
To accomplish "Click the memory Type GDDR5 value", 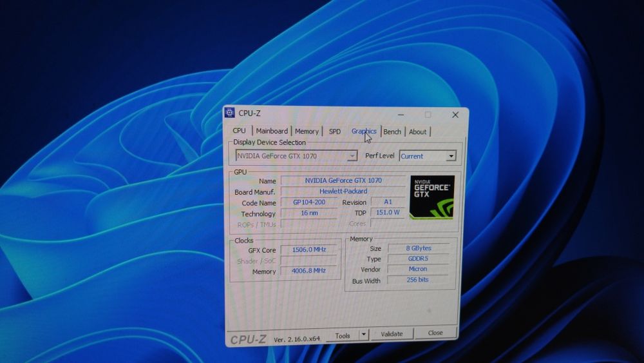I will pos(418,259).
